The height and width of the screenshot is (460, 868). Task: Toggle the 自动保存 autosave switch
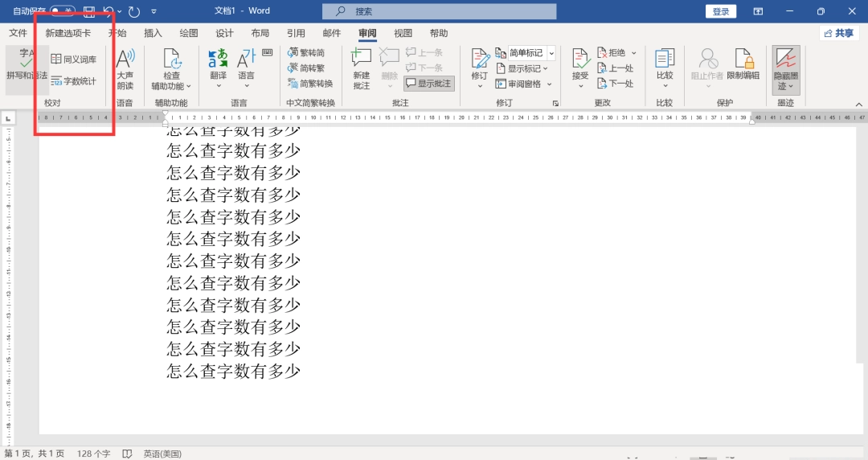tap(62, 11)
